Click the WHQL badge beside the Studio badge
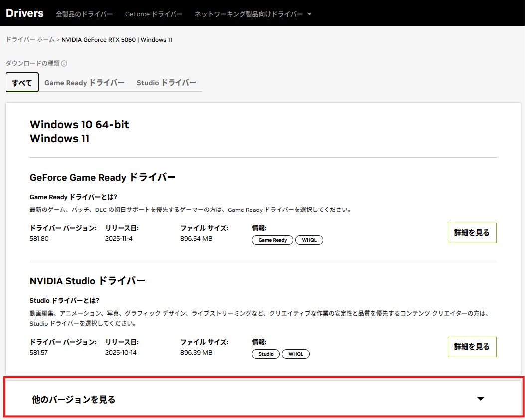 pos(295,354)
